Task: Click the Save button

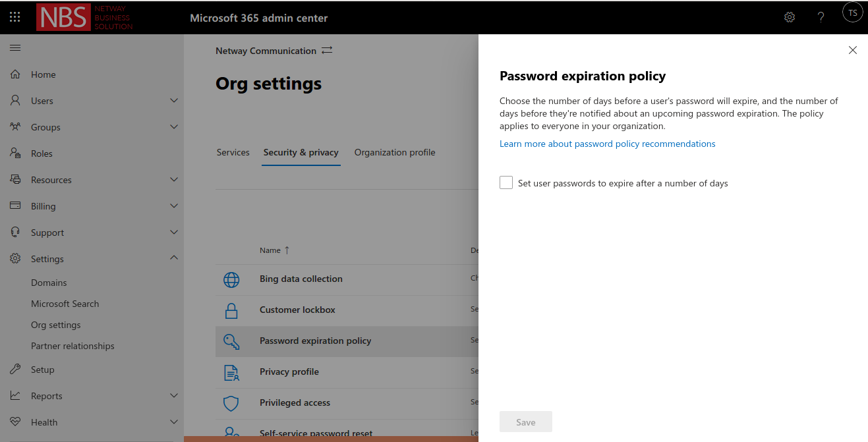Action: (x=525, y=422)
